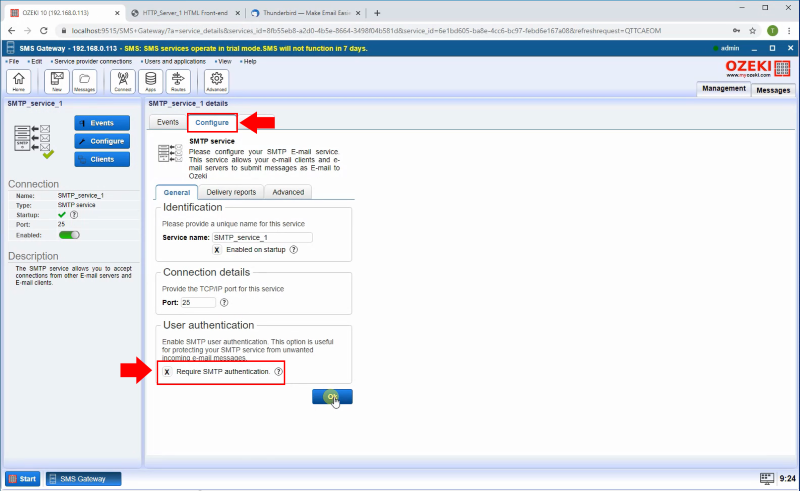Open the Start menu button
This screenshot has width=800, height=491.
pyautogui.click(x=23, y=479)
